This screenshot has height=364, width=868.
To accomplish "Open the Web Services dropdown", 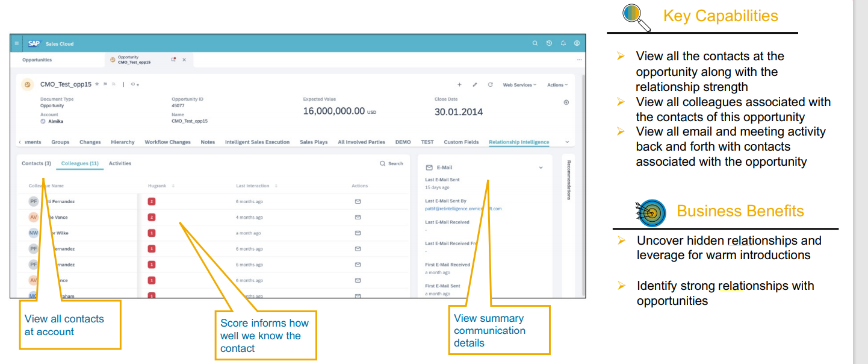I will click(519, 85).
